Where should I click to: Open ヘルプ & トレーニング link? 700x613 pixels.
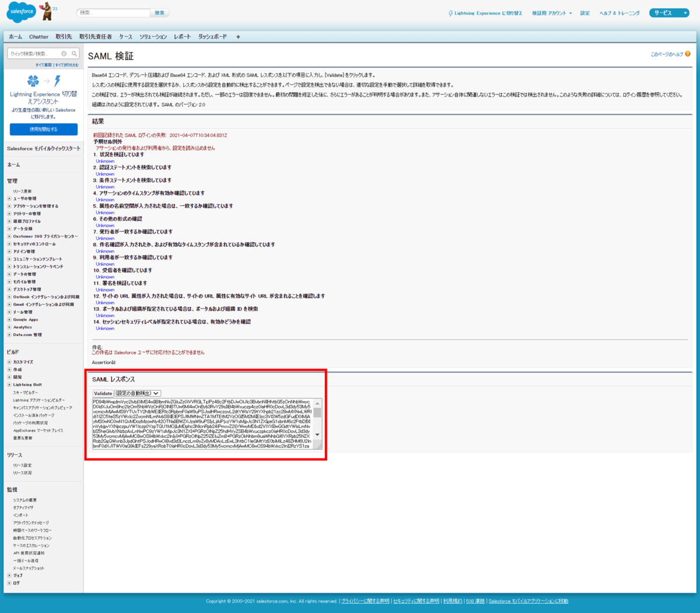click(x=619, y=13)
